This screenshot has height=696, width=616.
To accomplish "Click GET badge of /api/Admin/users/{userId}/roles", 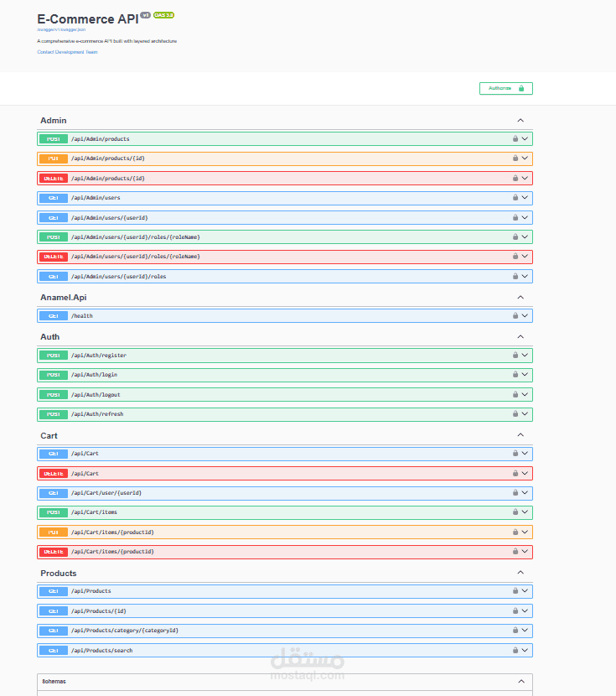I will click(53, 277).
